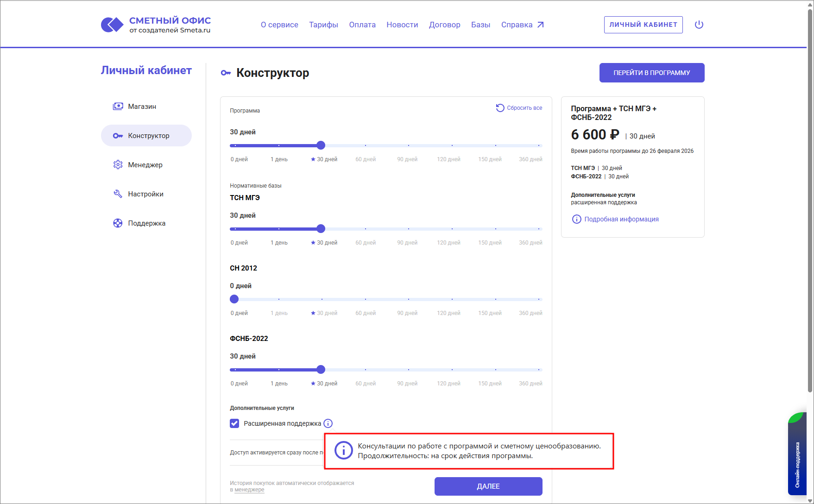Click the Поддержка lifebuoy icon

[x=118, y=223]
